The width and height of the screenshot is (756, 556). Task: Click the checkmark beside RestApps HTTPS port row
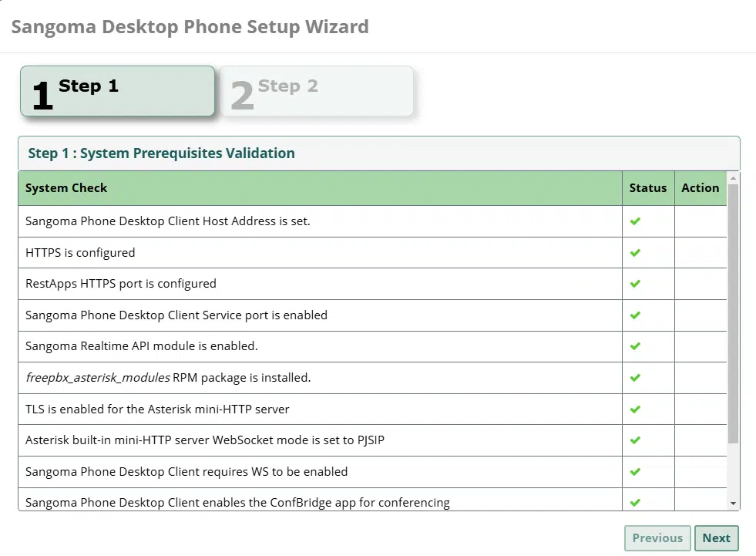635,283
